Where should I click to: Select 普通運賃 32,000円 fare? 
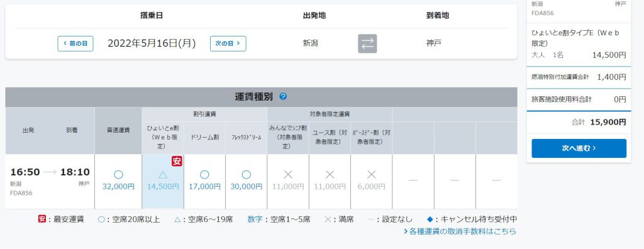pyautogui.click(x=118, y=181)
